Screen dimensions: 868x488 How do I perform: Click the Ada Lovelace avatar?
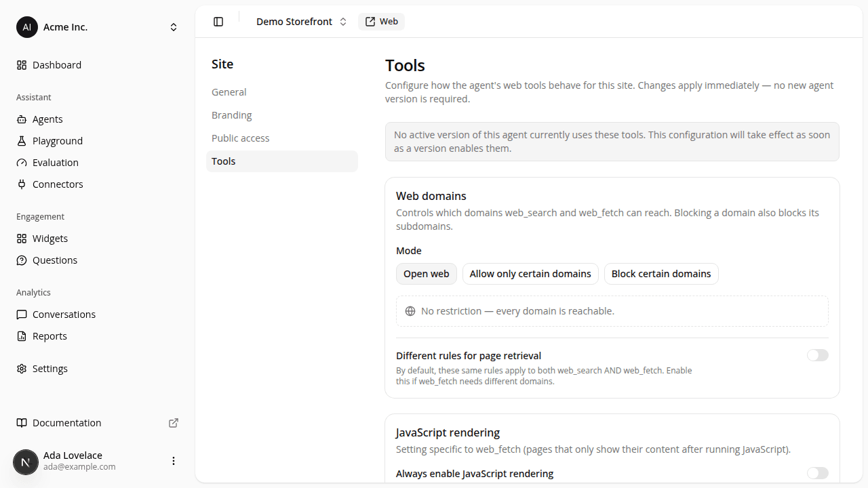click(26, 462)
